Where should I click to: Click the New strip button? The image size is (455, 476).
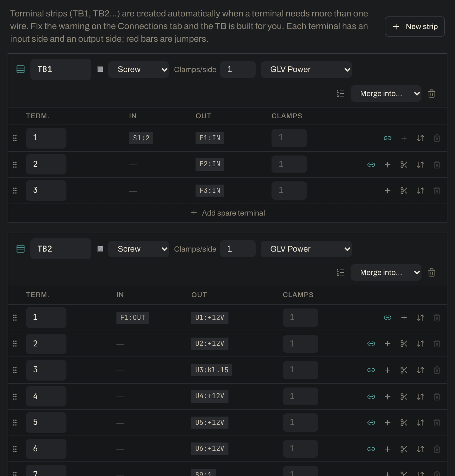click(x=415, y=27)
